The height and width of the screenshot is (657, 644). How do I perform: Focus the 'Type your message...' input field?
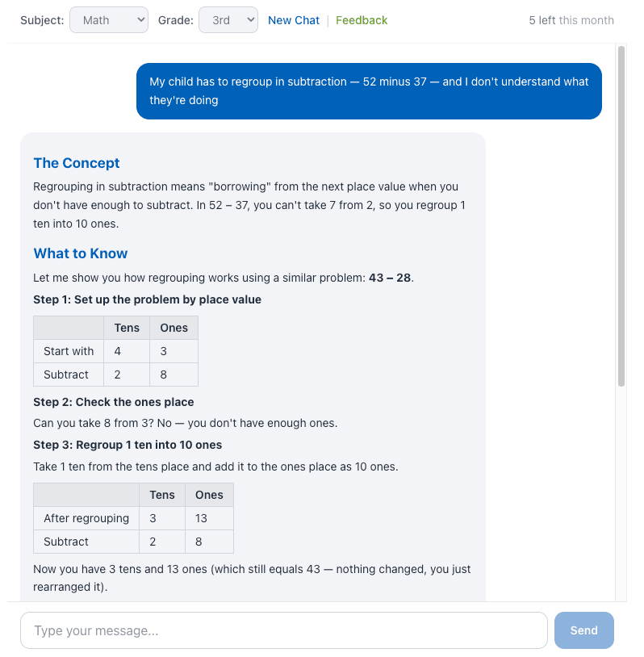(283, 630)
